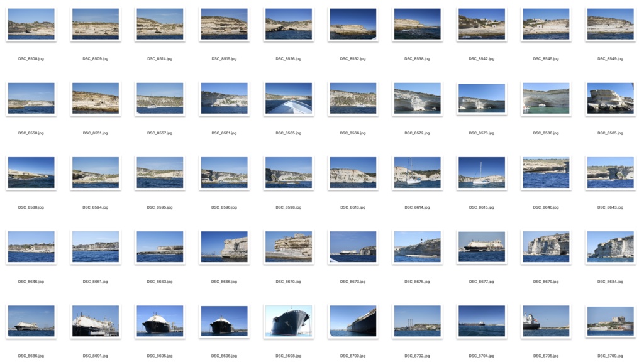
Task: Choose the DSC_8702.jpg thumbnail
Action: [418, 321]
